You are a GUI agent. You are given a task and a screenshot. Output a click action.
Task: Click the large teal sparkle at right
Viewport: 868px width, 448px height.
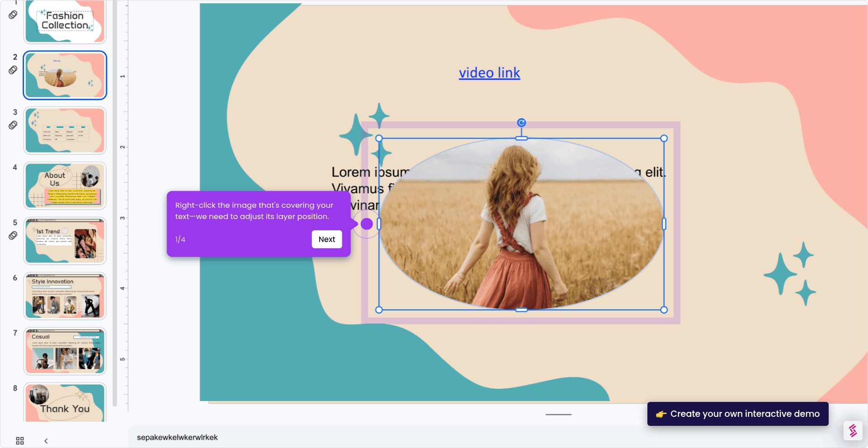[x=780, y=274]
